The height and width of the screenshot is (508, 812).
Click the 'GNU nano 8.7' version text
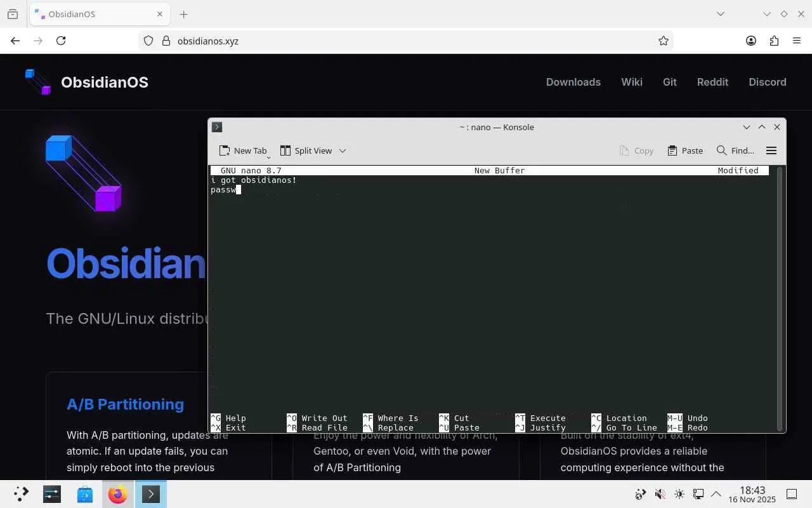coord(251,171)
